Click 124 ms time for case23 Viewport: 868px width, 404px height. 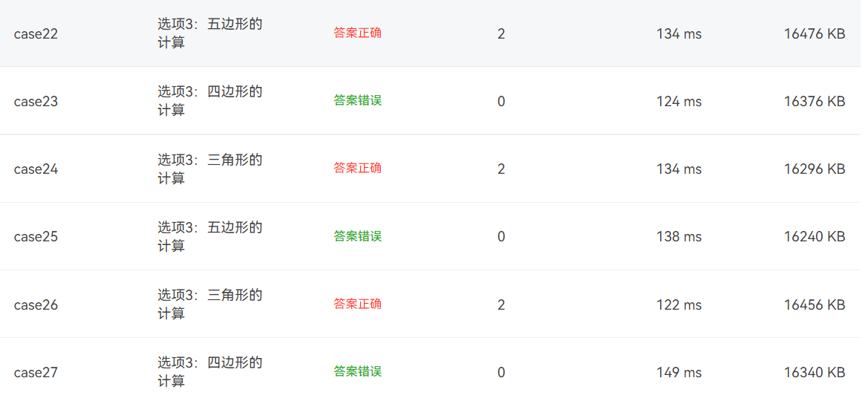pyautogui.click(x=679, y=101)
